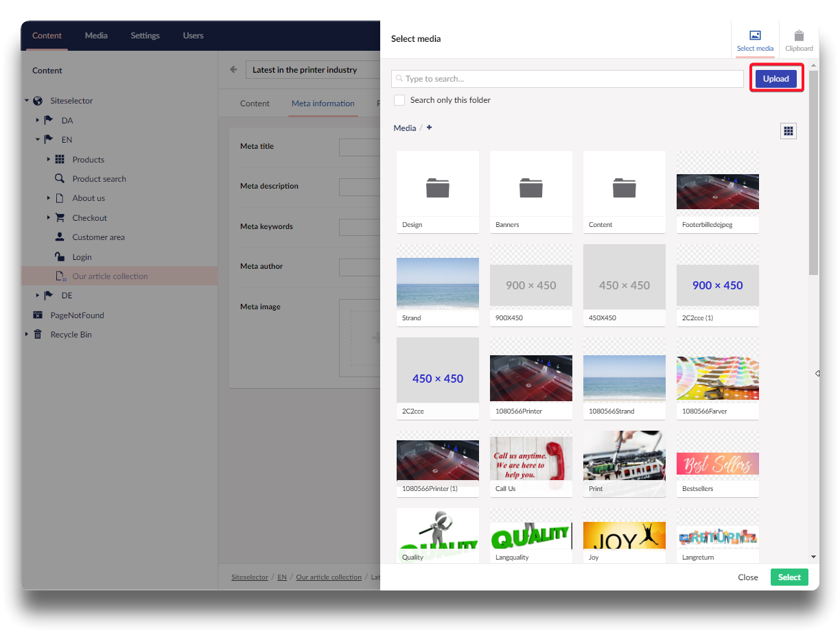Select the 1080566Farver color image
The height and width of the screenshot is (633, 840).
[x=718, y=378]
